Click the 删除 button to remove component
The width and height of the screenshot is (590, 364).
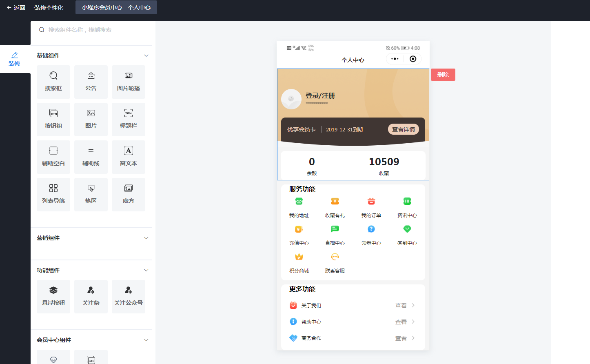[x=443, y=74]
